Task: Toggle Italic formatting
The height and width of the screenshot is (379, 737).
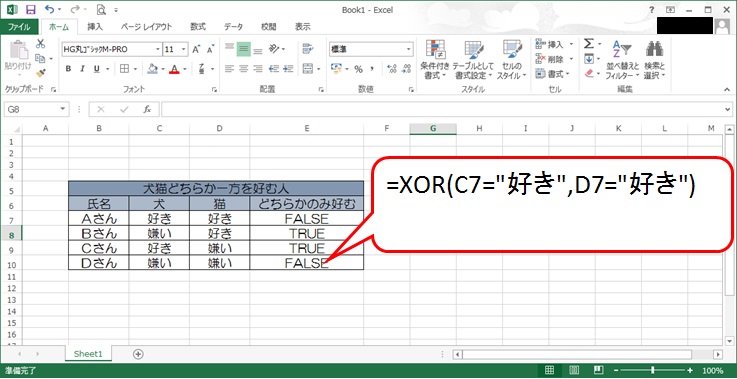Action: [82, 69]
